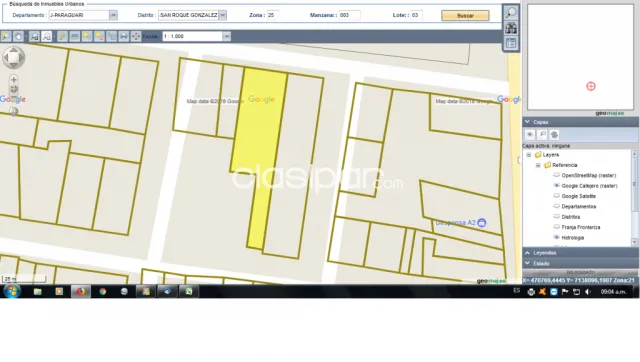Select the feature selection tool
640x362 pixels.
click(x=87, y=36)
